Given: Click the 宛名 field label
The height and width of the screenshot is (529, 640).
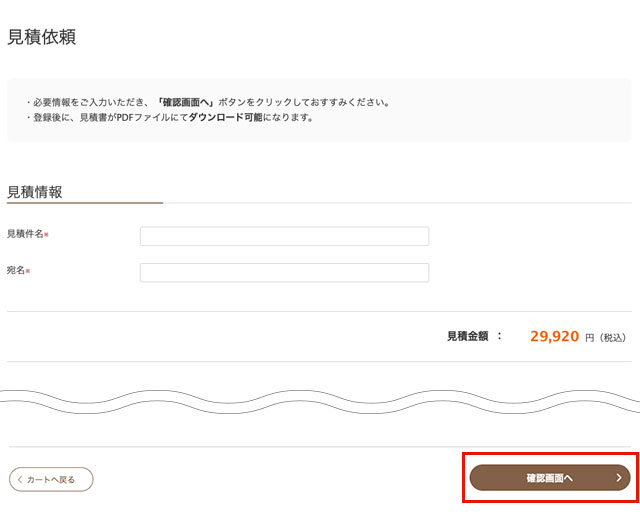Looking at the screenshot, I should coord(16,271).
